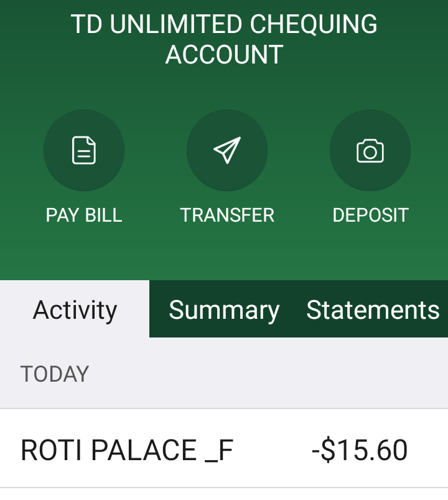Tap the TD Unlimited Chequing Account title

224,39
